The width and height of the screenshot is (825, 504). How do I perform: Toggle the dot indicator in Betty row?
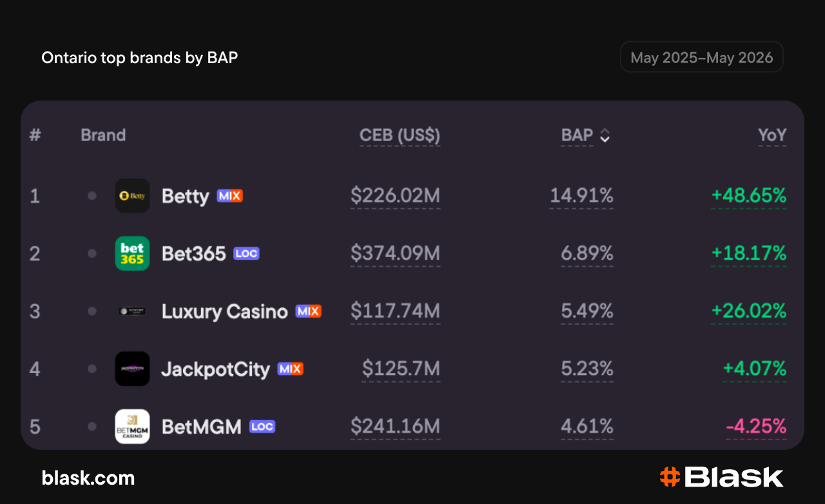point(92,195)
